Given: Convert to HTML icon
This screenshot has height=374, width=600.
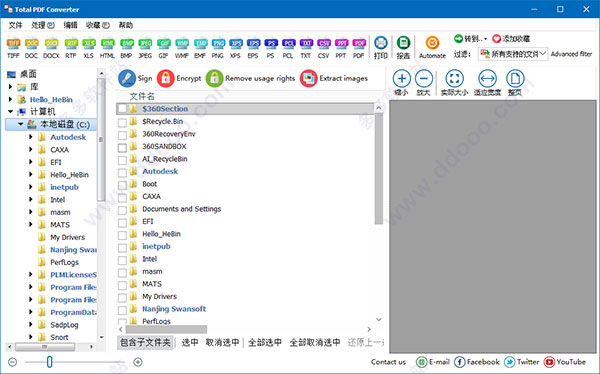Looking at the screenshot, I should click(108, 48).
